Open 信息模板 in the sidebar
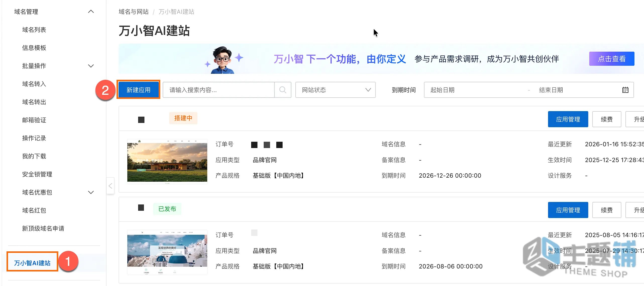The image size is (644, 286). point(34,48)
